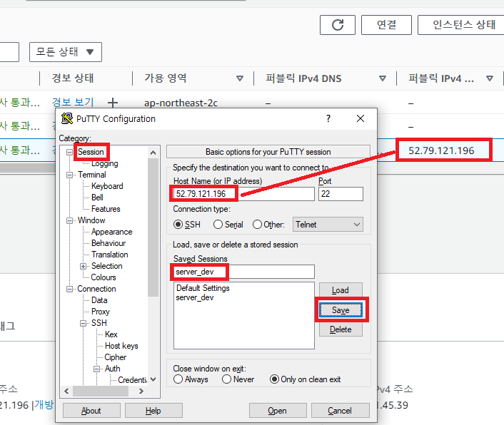Viewport: 504px width, 425px height.
Task: Select Logging category in tree
Action: click(105, 163)
